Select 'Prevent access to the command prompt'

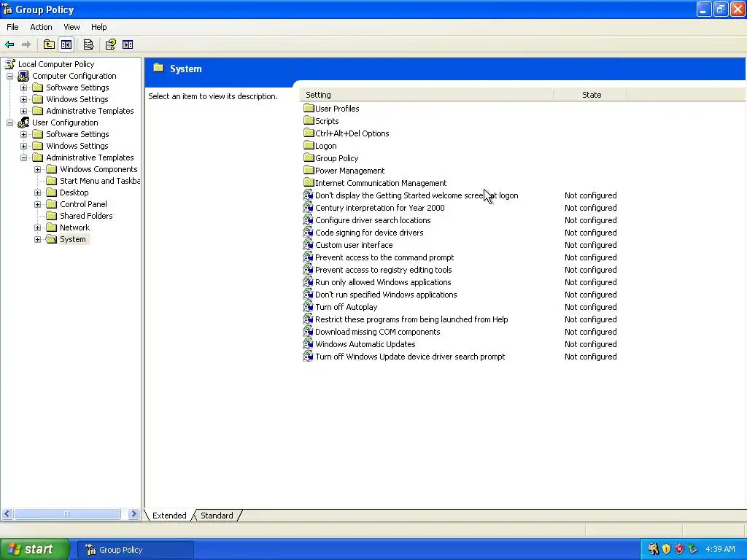(384, 257)
